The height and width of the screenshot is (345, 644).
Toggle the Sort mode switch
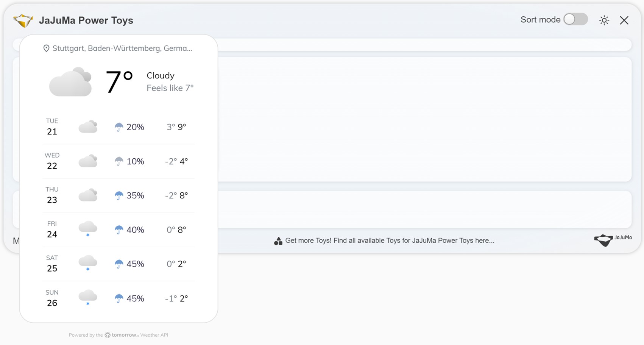point(575,19)
